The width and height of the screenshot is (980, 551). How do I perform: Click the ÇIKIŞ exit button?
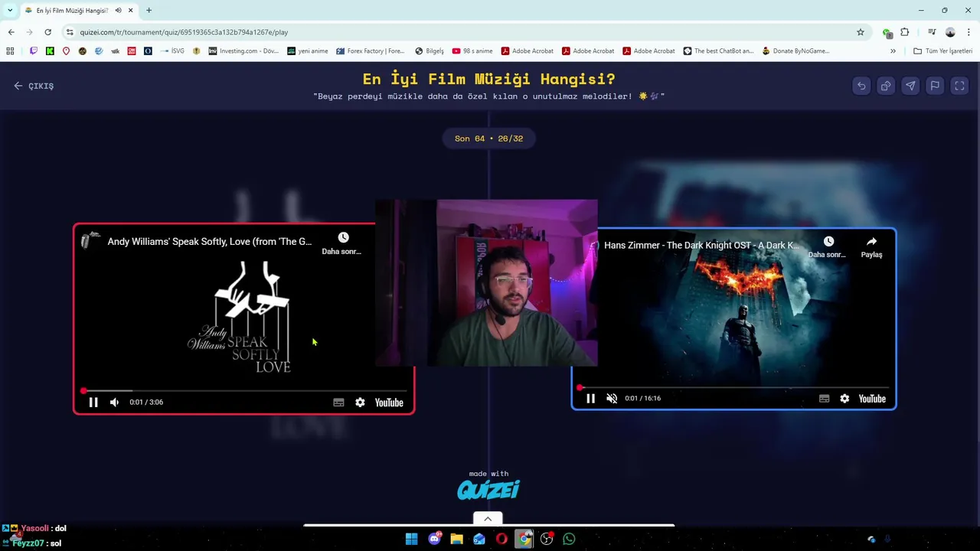(x=34, y=86)
